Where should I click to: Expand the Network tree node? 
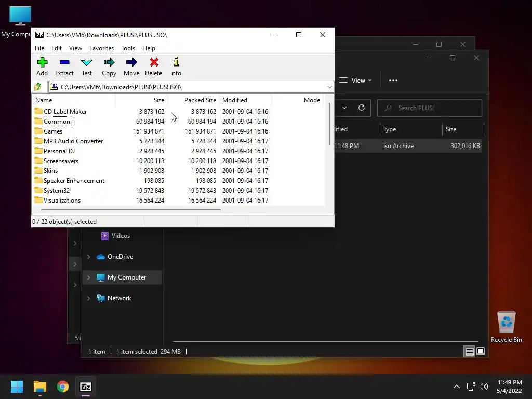coord(88,298)
